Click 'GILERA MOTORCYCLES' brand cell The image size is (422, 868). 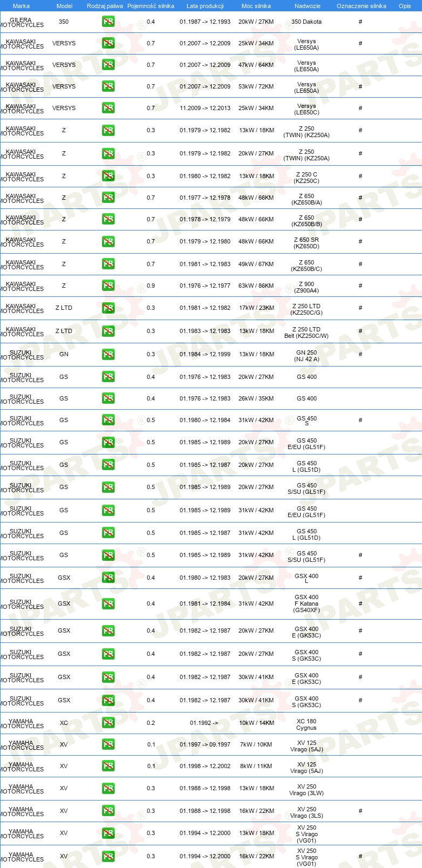pyautogui.click(x=22, y=22)
